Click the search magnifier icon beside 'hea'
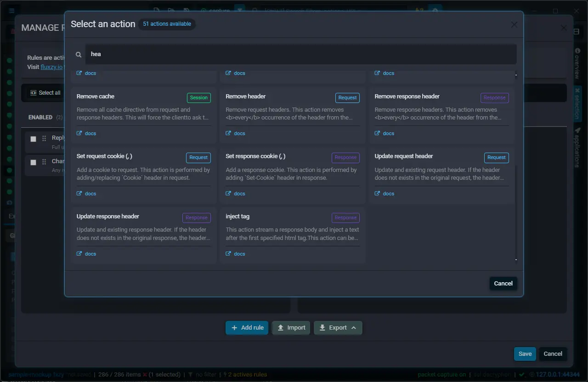 (79, 55)
